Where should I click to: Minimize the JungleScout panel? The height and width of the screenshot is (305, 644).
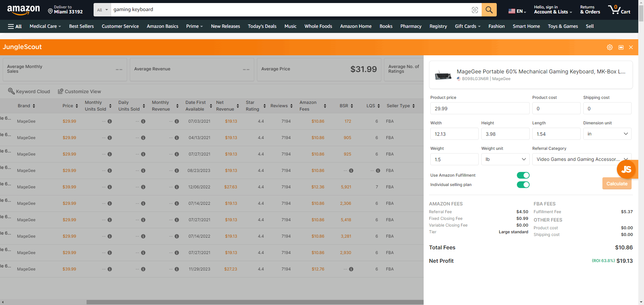[x=621, y=47]
